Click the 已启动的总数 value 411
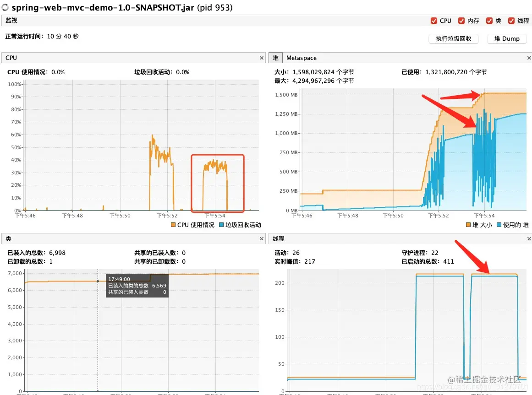This screenshot has width=532, height=395. [x=449, y=261]
